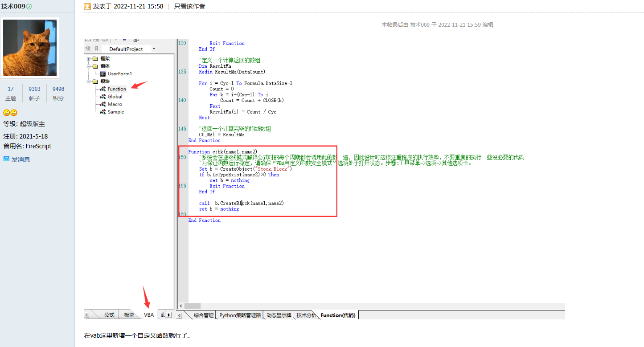This screenshot has height=347, width=644.
Task: Open the Global module
Action: (115, 97)
